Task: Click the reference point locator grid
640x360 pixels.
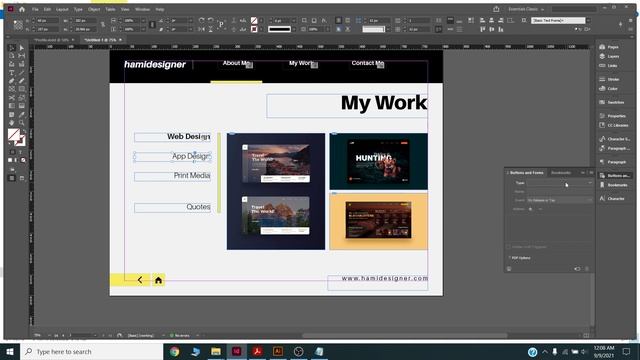Action: (x=18, y=25)
